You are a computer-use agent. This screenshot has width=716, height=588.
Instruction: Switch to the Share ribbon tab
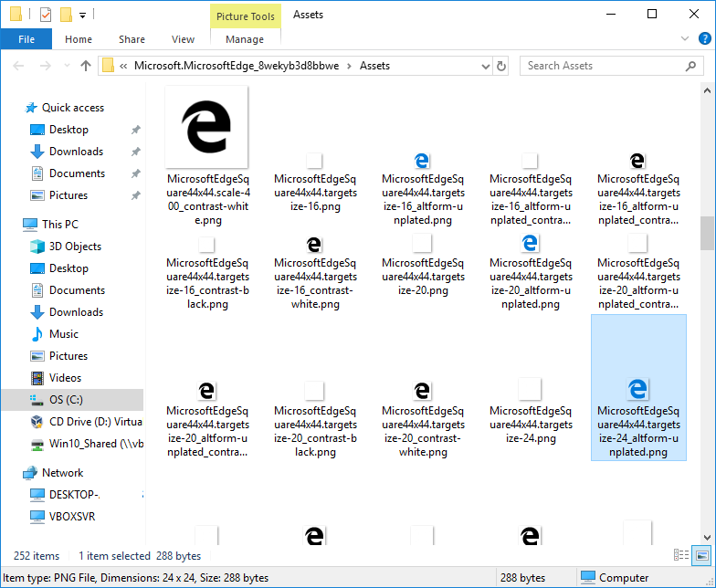click(x=132, y=39)
